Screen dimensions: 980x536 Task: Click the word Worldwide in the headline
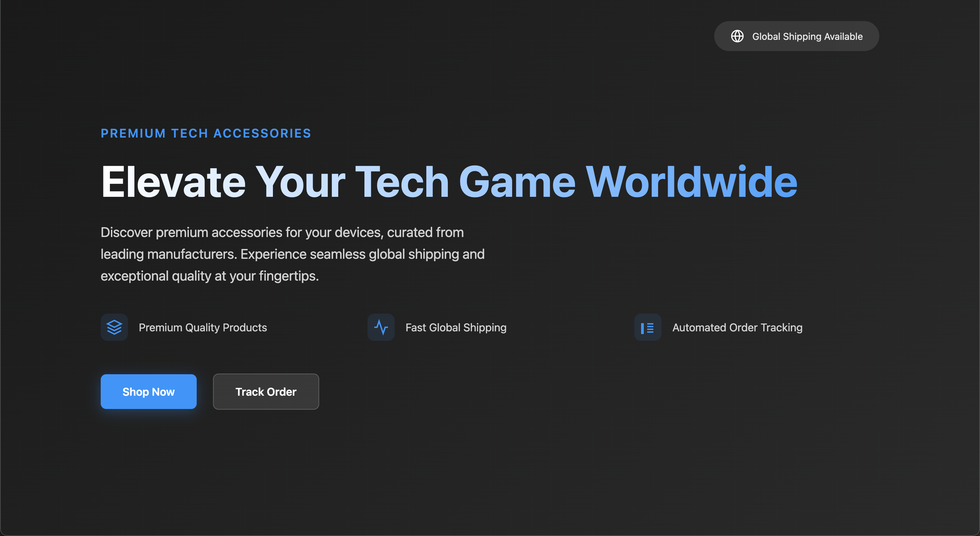coord(691,182)
